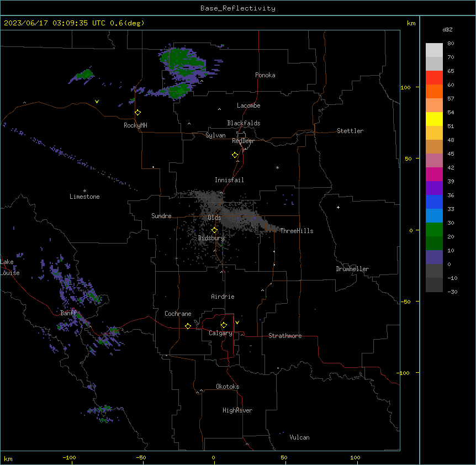This screenshot has width=476, height=465.
Task: Click the Ponoka city label
Action: 265,75
